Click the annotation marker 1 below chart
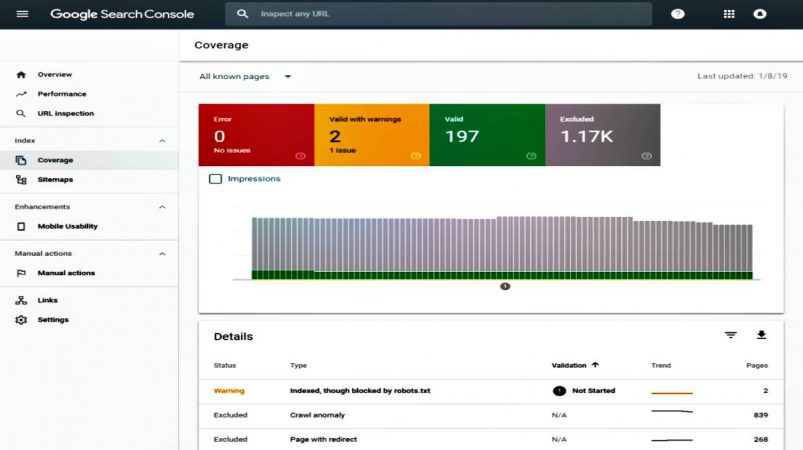 pyautogui.click(x=505, y=287)
